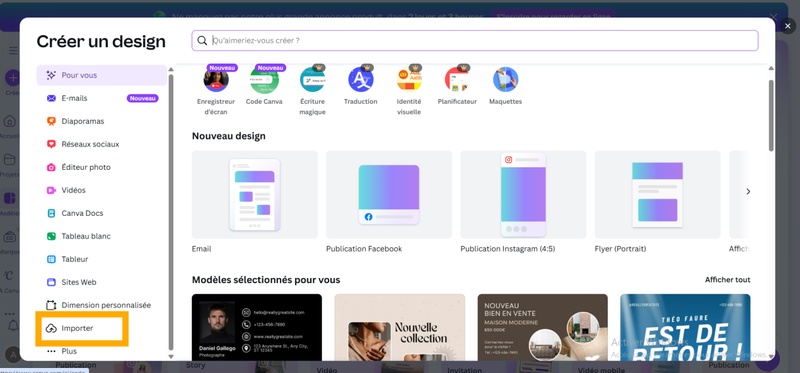The image size is (800, 373).
Task: Open the Est de retour template
Action: 685,327
